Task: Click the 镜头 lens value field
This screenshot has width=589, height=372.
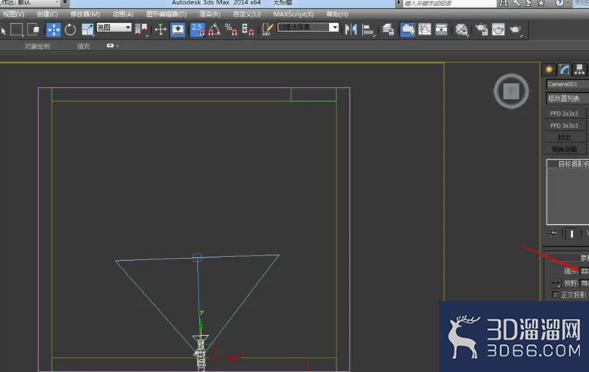Action: point(584,271)
